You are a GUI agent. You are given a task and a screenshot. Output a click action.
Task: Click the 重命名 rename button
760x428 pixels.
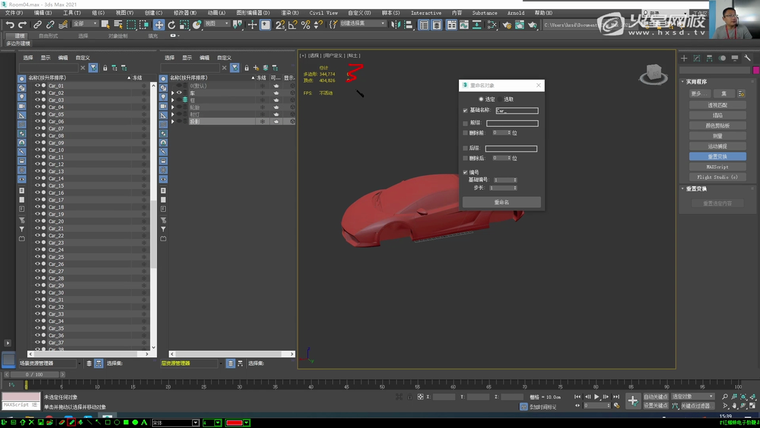pyautogui.click(x=501, y=202)
